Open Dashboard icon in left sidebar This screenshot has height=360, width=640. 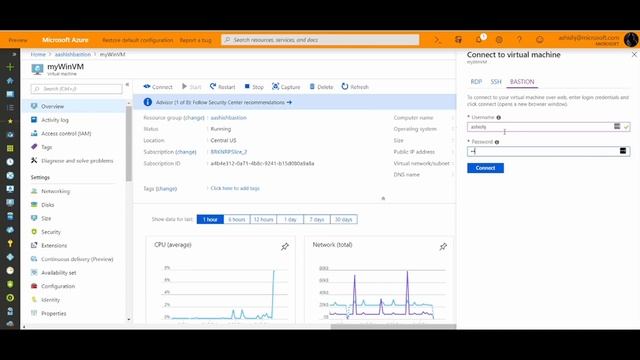pos(10,94)
